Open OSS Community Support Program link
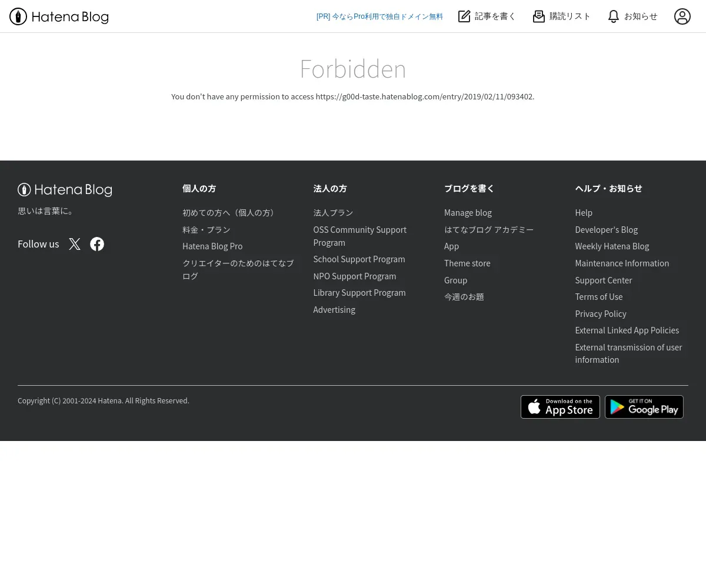The height and width of the screenshot is (588, 706). point(360,236)
